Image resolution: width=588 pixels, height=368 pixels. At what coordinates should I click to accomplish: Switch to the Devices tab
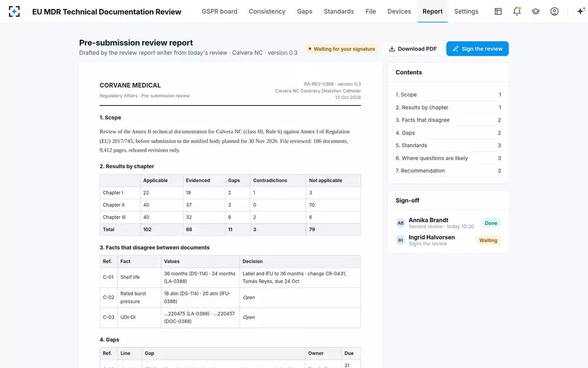[399, 11]
